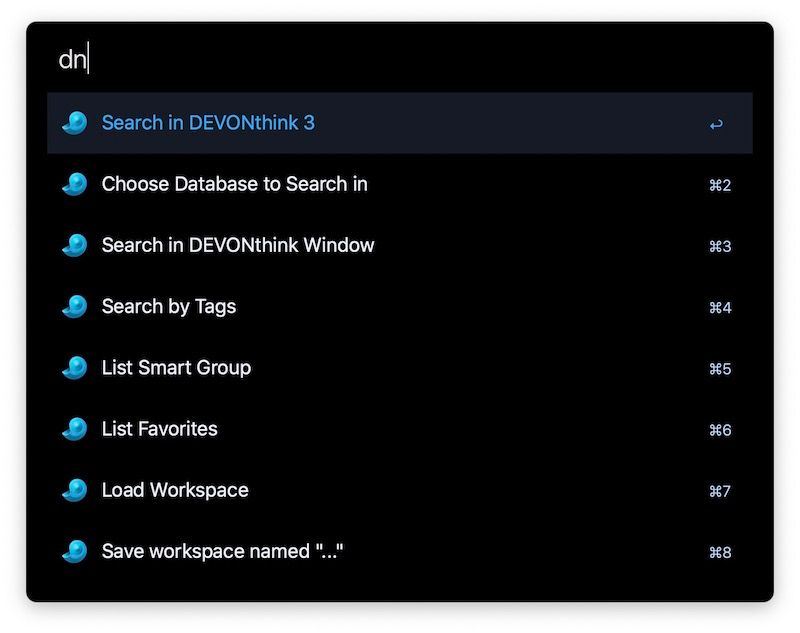Viewport: 800px width, 633px height.
Task: Click the ⌘2 shortcut label
Action: click(x=720, y=185)
